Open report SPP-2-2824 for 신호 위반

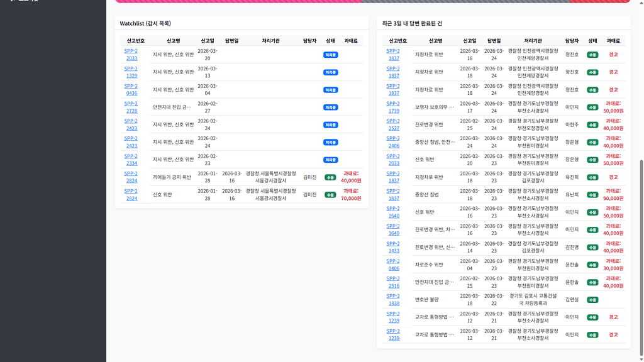pos(131,195)
